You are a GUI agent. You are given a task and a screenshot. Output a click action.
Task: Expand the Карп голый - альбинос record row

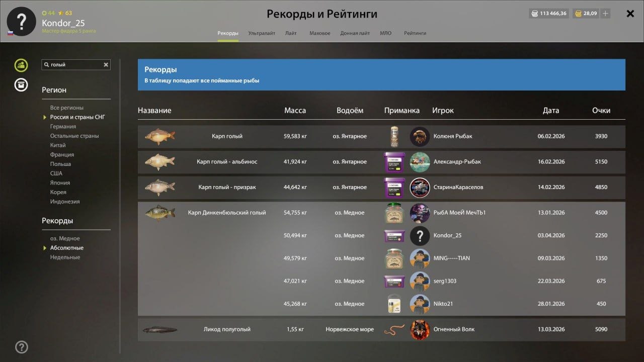[x=381, y=162]
